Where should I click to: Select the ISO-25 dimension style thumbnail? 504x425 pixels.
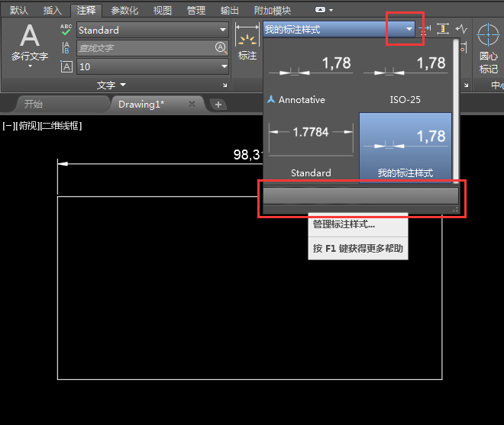click(x=405, y=77)
